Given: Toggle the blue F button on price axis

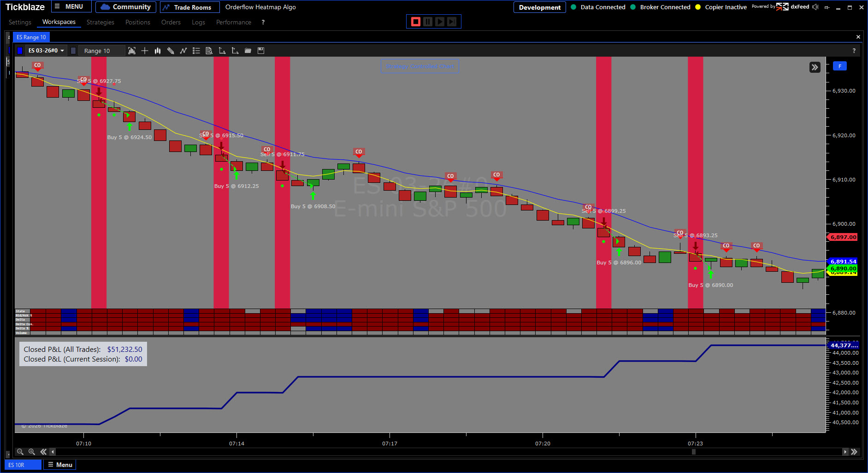Looking at the screenshot, I should click(x=839, y=66).
